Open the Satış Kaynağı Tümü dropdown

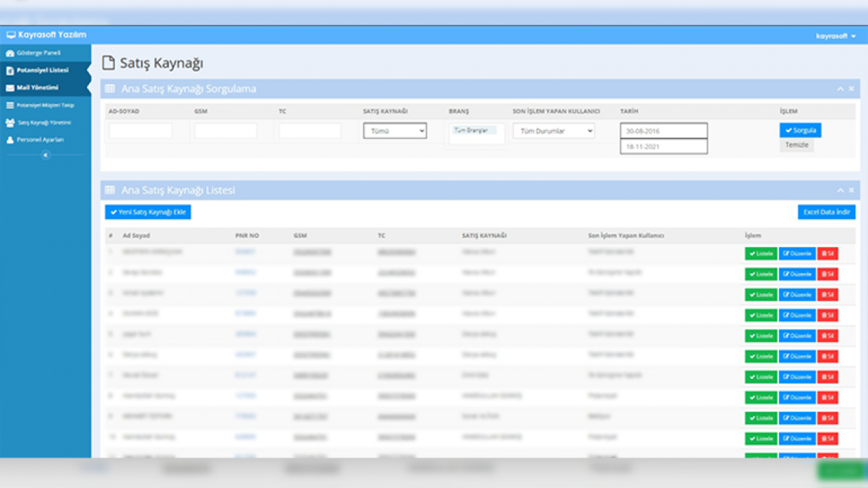pyautogui.click(x=395, y=131)
